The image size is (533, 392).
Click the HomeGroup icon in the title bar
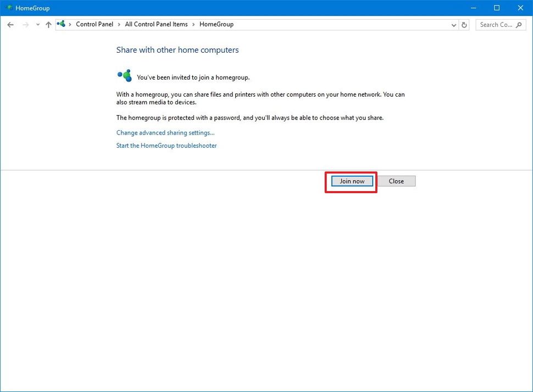click(8, 8)
